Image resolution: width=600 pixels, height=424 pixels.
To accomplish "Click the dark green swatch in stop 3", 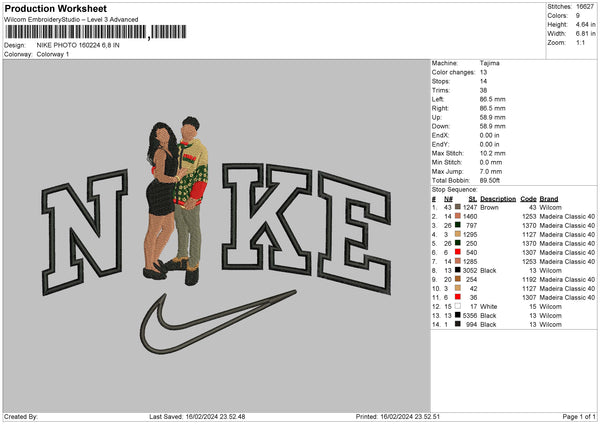I will coord(458,225).
